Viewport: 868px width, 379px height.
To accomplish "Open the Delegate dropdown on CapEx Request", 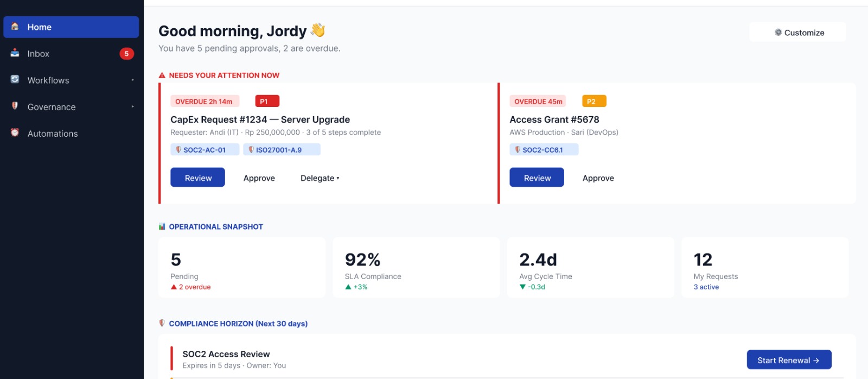I will [x=320, y=178].
